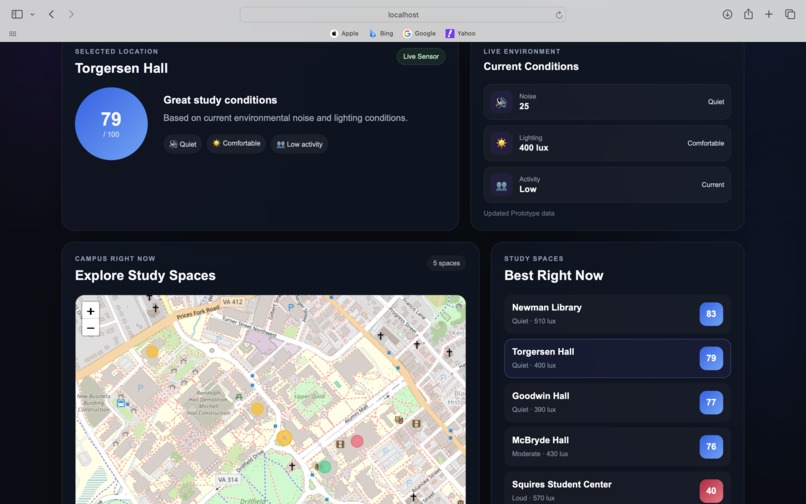Open a new browser tab

click(x=768, y=14)
